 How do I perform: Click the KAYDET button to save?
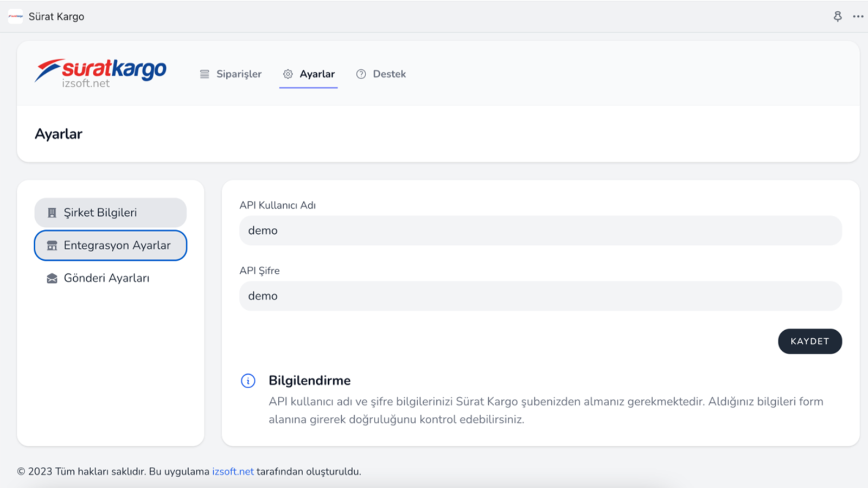click(x=810, y=341)
